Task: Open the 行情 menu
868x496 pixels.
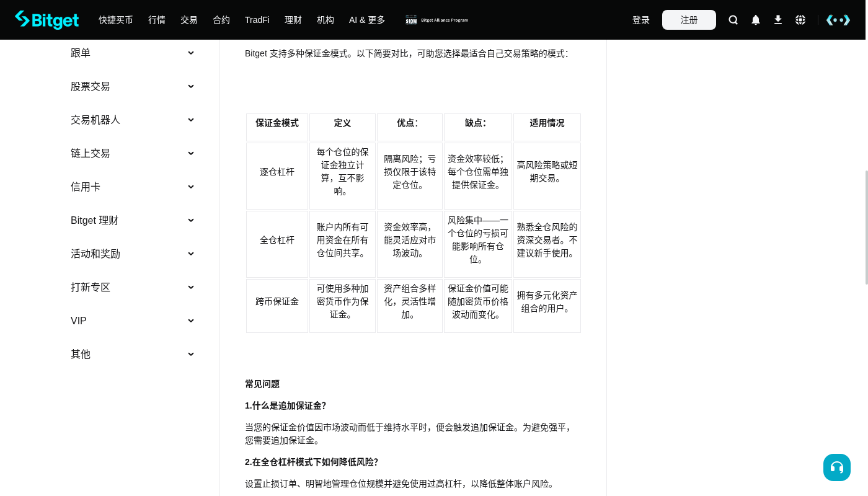Action: [157, 20]
